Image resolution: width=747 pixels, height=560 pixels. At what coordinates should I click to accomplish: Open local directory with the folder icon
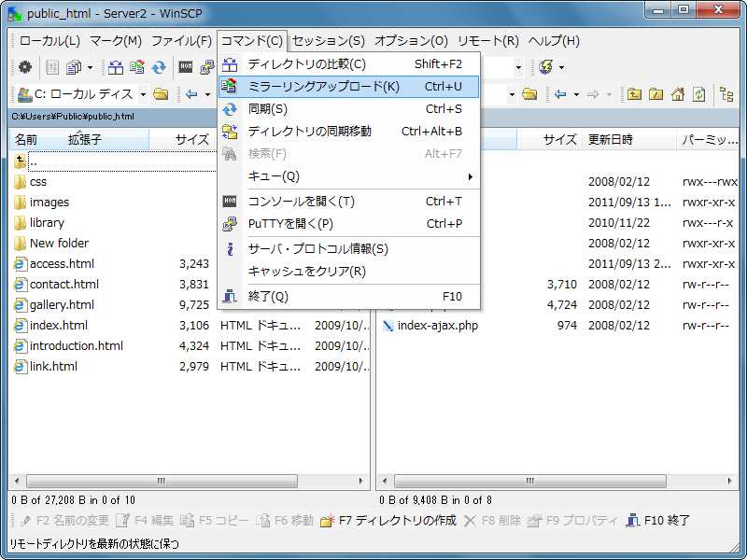point(161,94)
